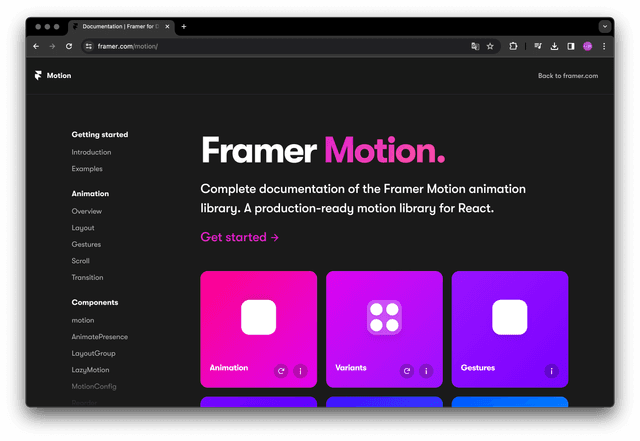Open Introduction in the sidebar
The image size is (640, 441).
point(91,152)
